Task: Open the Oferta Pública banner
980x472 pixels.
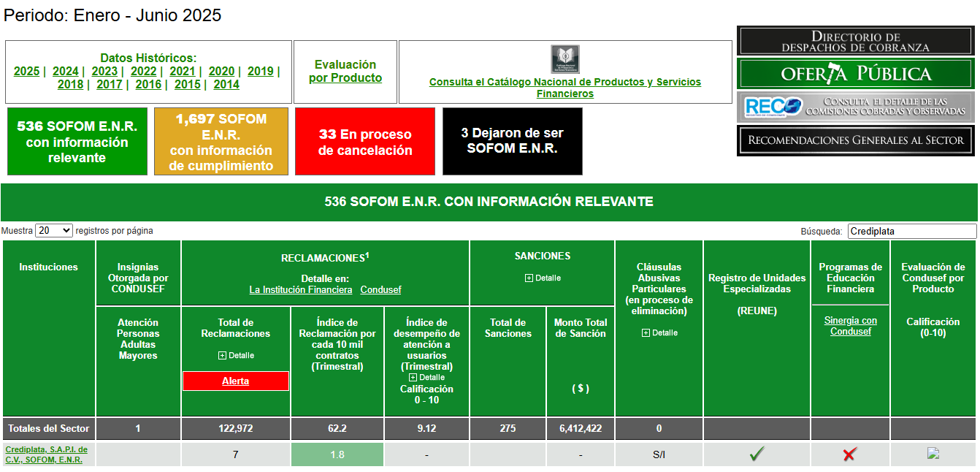Action: click(855, 74)
